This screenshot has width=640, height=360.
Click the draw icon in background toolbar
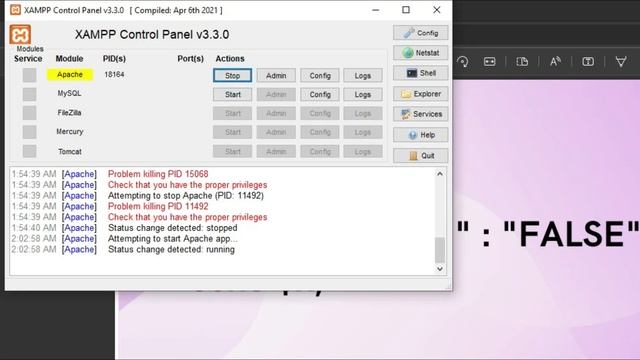coord(621,62)
